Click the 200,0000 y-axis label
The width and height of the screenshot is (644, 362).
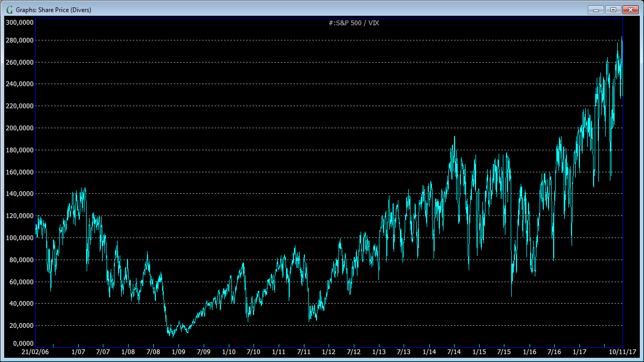[x=19, y=128]
